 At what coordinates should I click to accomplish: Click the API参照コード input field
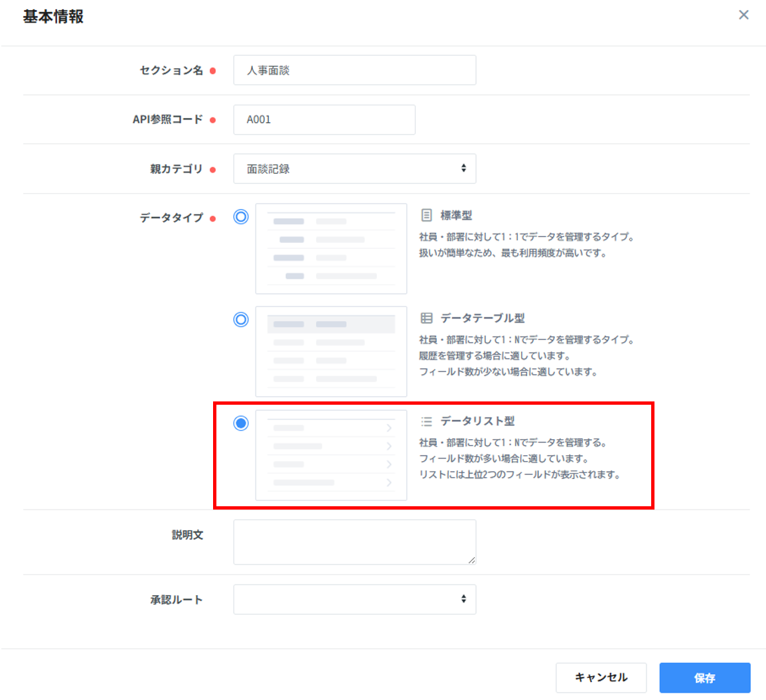point(324,119)
